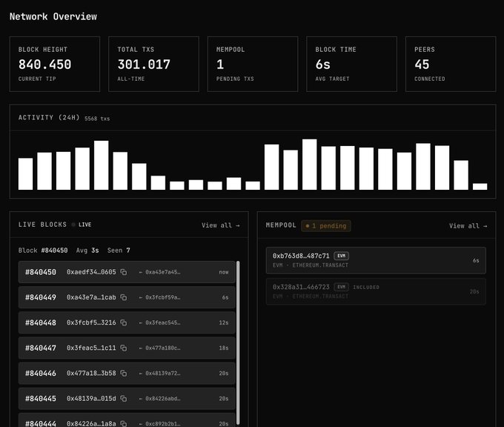The image size is (504, 427).
Task: Open block row #840448
Action: [x=127, y=322]
